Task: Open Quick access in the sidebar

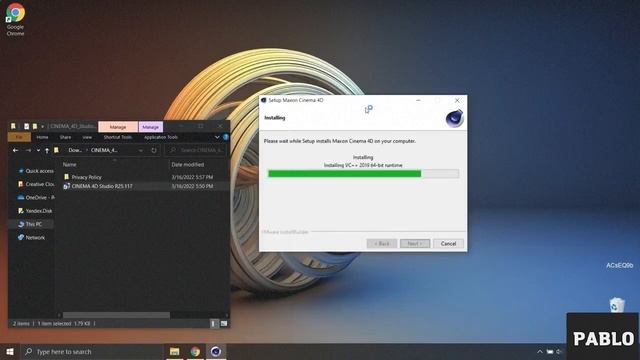Action: 36,171
